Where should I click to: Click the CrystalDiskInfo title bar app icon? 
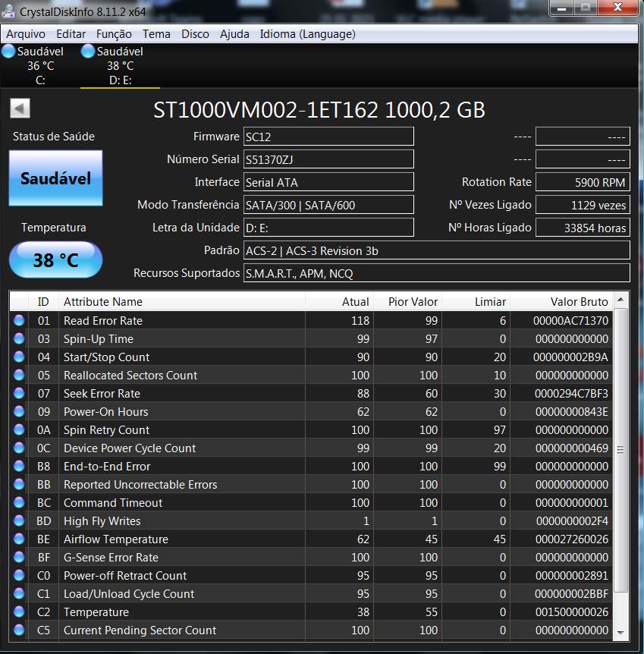click(8, 11)
